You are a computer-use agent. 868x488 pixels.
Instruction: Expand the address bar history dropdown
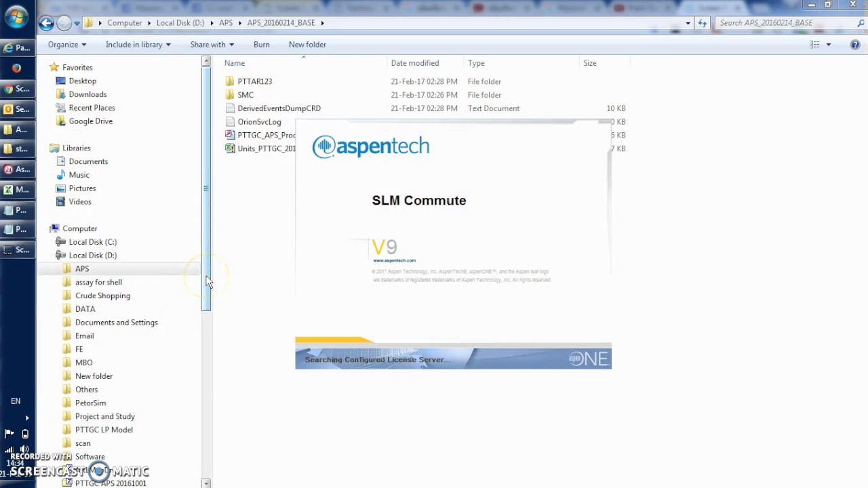click(688, 23)
